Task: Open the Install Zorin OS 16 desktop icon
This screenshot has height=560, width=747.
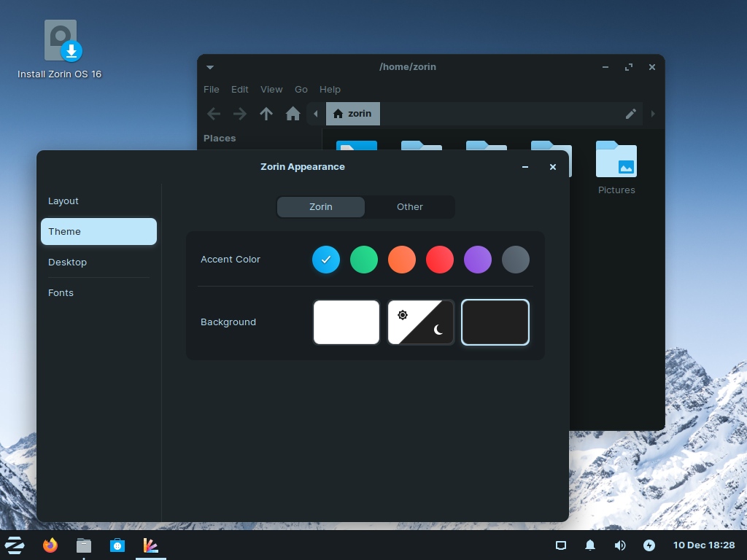Action: 60,49
